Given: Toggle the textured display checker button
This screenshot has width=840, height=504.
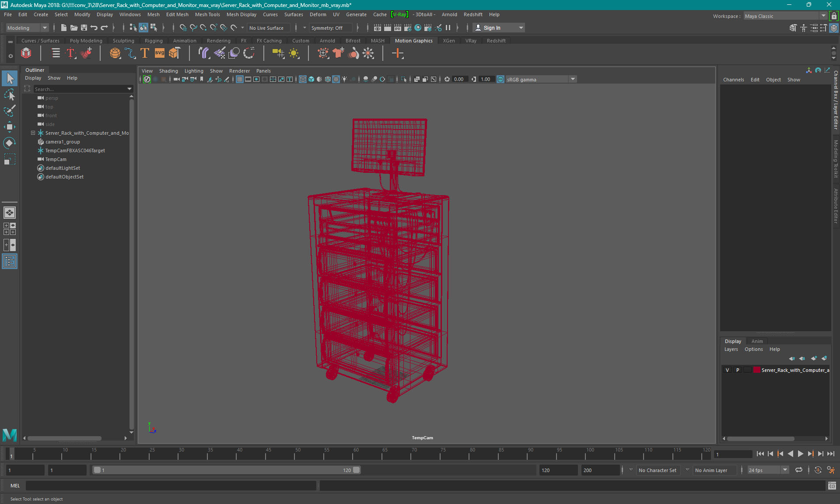Looking at the screenshot, I should tap(336, 79).
